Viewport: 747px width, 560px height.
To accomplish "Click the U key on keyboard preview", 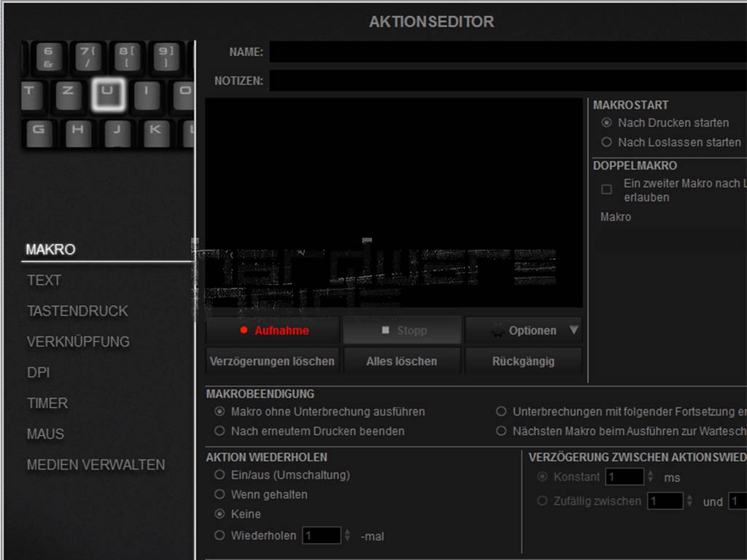I will click(108, 94).
